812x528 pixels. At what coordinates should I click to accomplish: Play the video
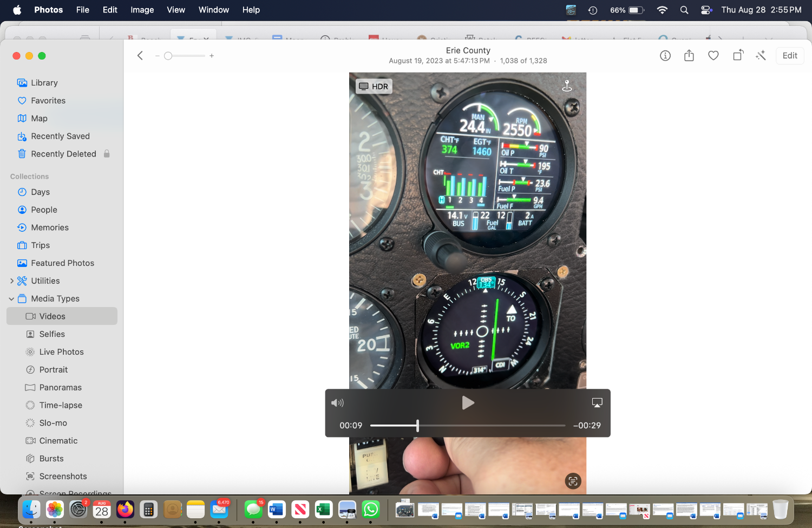[468, 403]
